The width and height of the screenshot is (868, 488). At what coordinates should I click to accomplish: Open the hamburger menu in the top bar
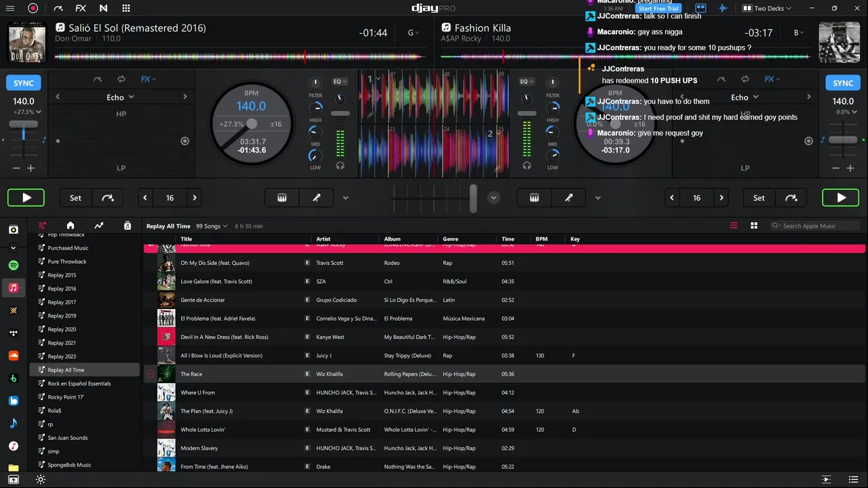pos(11,8)
